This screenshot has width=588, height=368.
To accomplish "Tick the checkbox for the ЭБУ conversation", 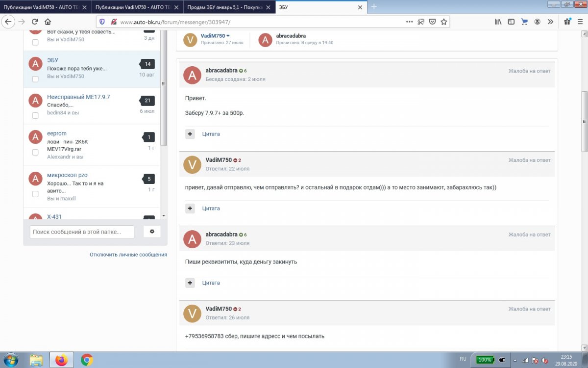I will (35, 79).
